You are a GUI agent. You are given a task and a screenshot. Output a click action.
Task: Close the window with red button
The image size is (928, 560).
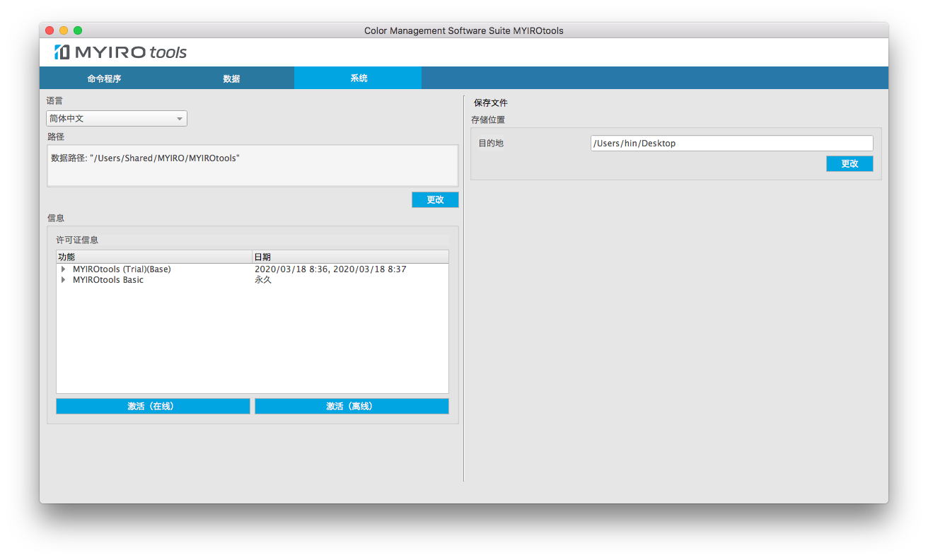click(50, 30)
